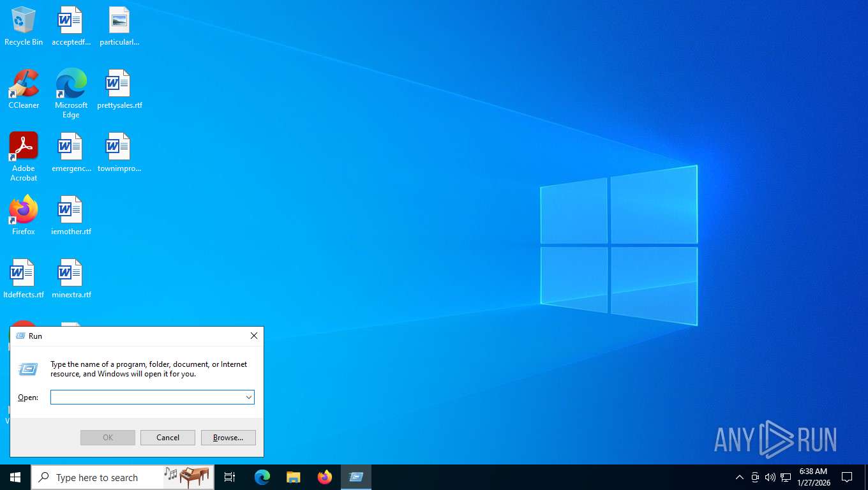Open the Action Center notifications icon
868x490 pixels.
point(847,477)
